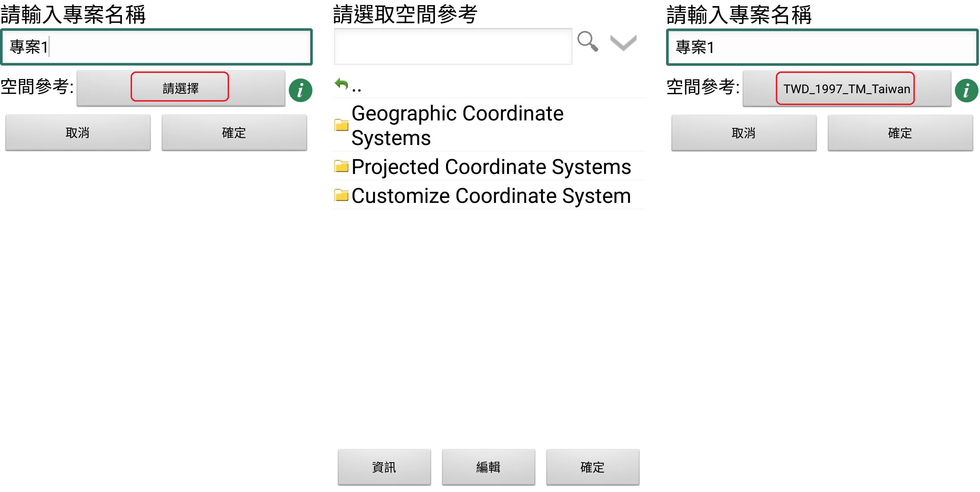Click info icon beside TWD_1997_TM_Taiwan button
Image resolution: width=980 pixels, height=492 pixels.
click(x=966, y=91)
